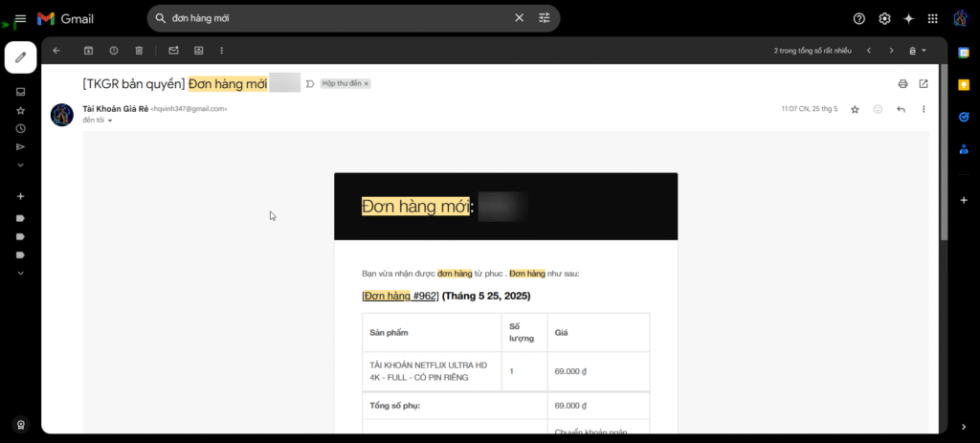Open search filter options icon

545,18
